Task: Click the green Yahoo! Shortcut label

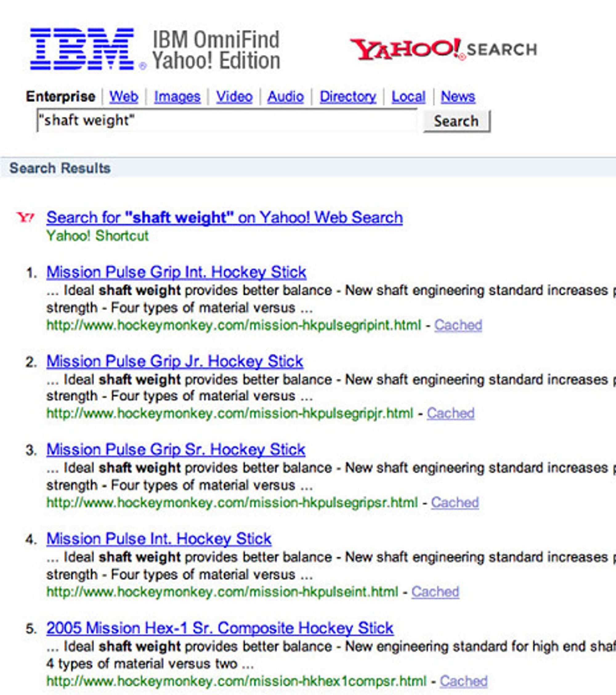Action: click(x=98, y=236)
